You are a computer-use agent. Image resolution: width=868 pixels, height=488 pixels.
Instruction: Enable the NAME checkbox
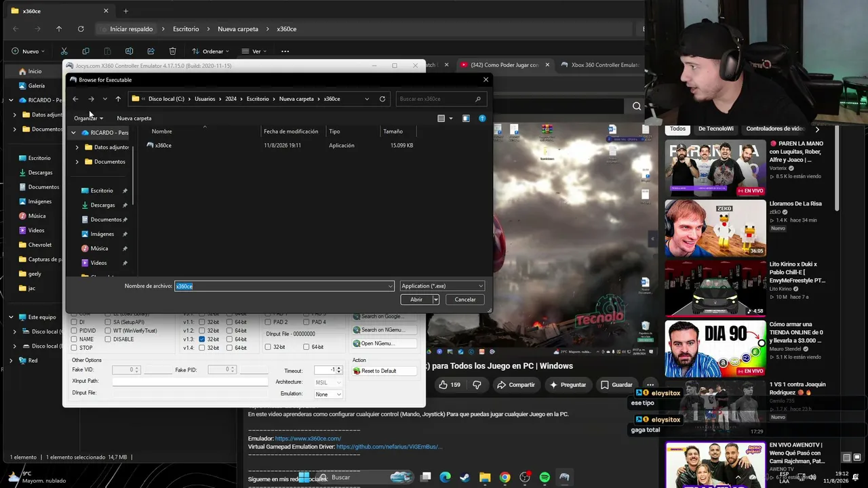click(75, 339)
